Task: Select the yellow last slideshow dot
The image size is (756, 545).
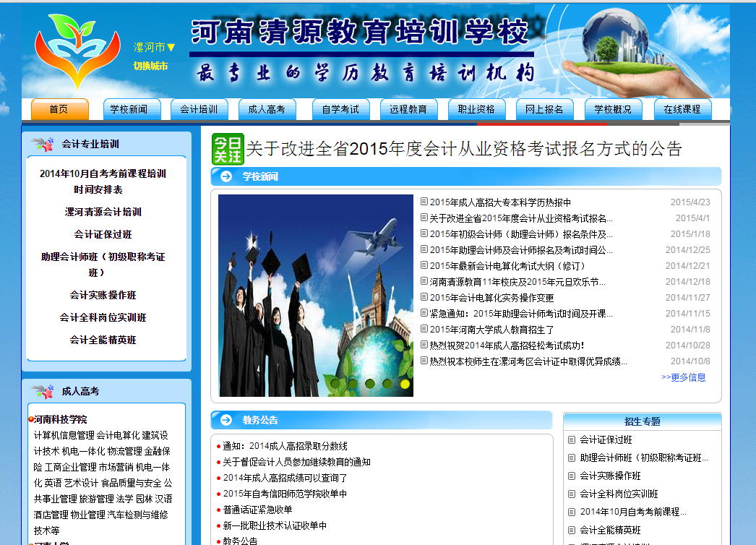Action: tap(405, 384)
